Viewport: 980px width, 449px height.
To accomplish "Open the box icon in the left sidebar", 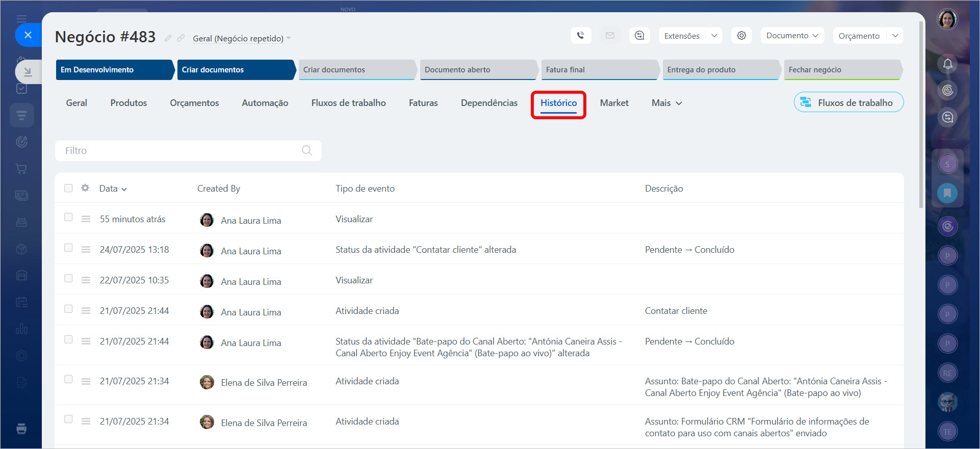I will [21, 249].
